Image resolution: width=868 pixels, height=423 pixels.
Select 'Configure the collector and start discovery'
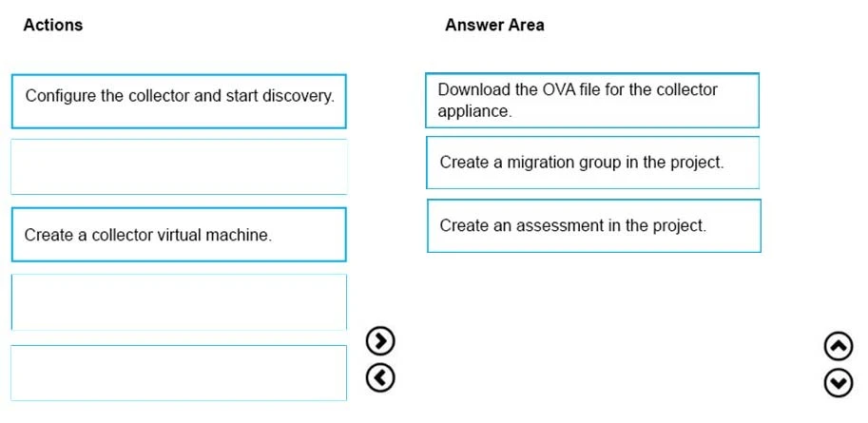click(179, 101)
